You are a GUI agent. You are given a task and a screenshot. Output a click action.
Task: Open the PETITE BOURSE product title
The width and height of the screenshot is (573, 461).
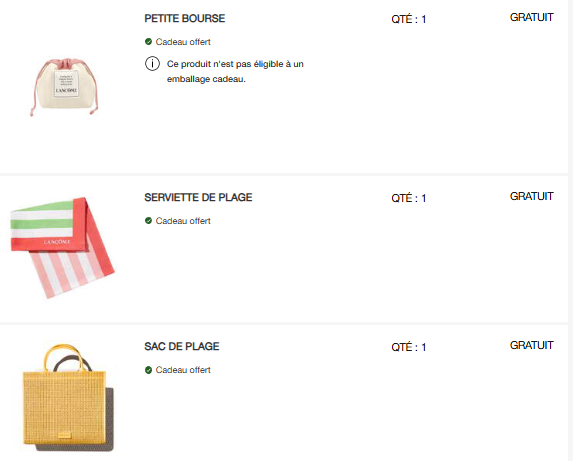(185, 18)
